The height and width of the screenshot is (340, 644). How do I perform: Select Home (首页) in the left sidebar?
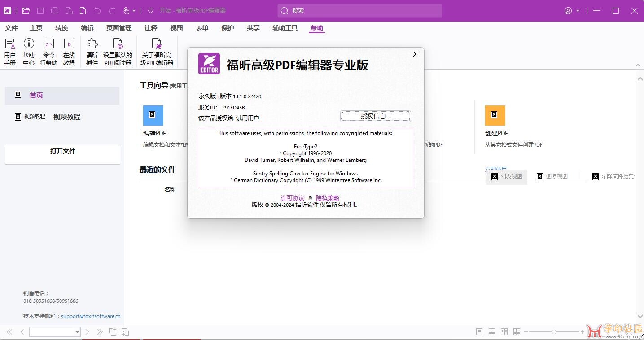click(62, 96)
